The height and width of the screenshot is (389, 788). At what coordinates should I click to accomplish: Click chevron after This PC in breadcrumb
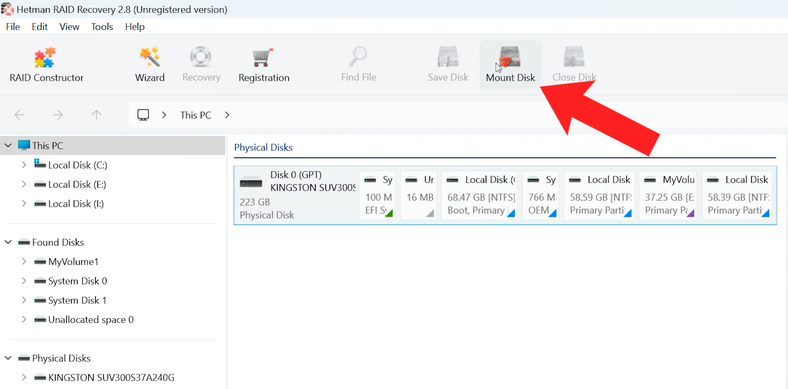[227, 115]
